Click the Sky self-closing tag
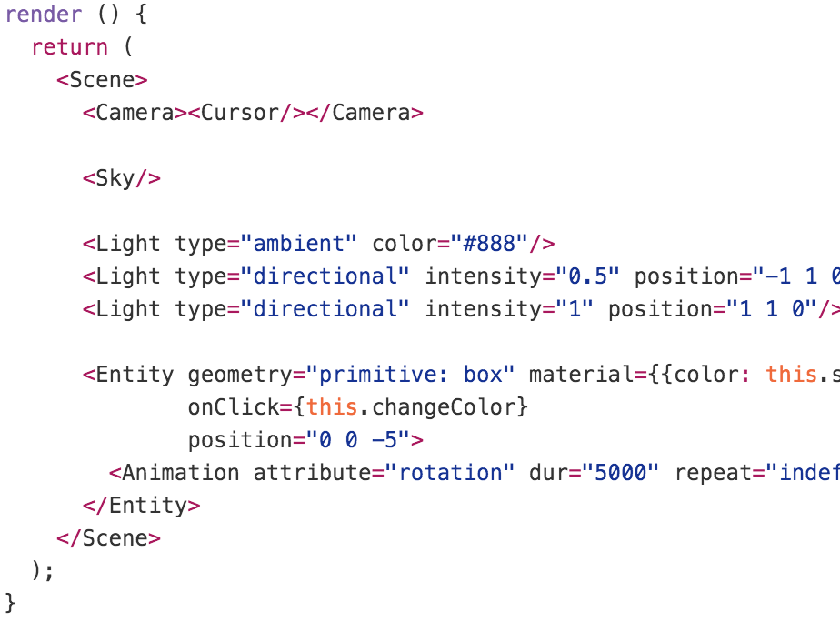 tap(122, 178)
